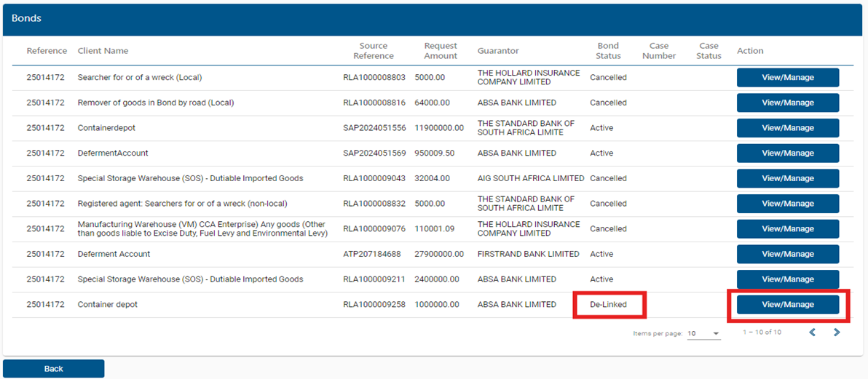The width and height of the screenshot is (868, 379).
Task: View/Manage the De-Linked Container depot bond
Action: tap(788, 305)
